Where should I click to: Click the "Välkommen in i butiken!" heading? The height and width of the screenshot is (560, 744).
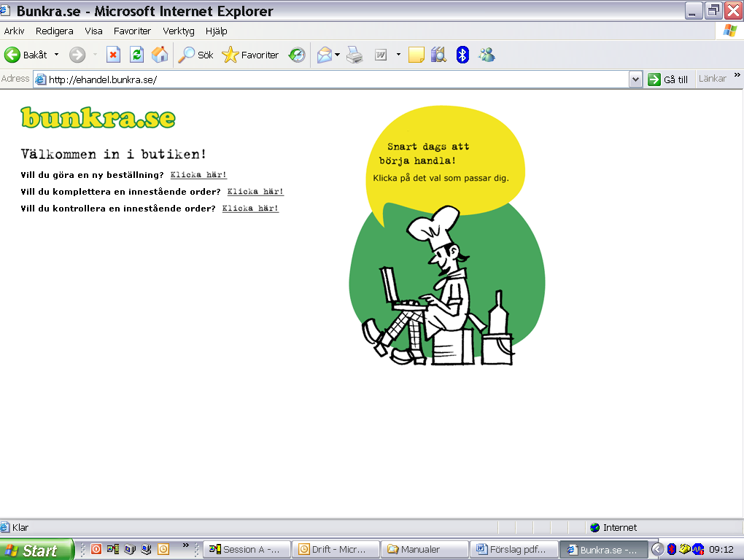point(113,154)
